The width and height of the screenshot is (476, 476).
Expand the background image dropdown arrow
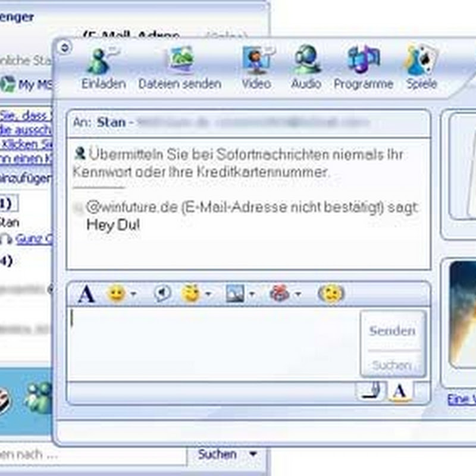(x=252, y=293)
